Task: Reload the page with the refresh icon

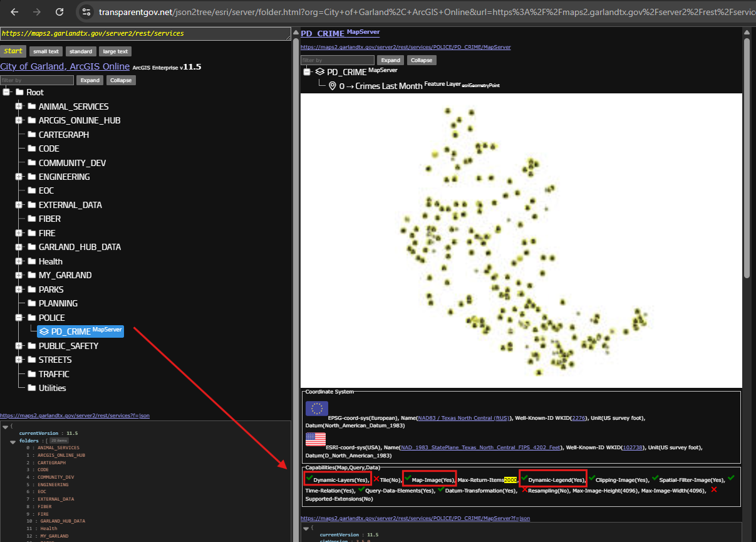Action: (x=60, y=12)
